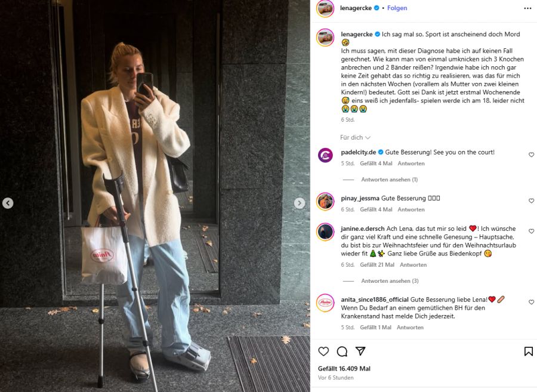Reply to pinay_jessma via 'Antworten'
This screenshot has height=392, width=537.
[411, 209]
